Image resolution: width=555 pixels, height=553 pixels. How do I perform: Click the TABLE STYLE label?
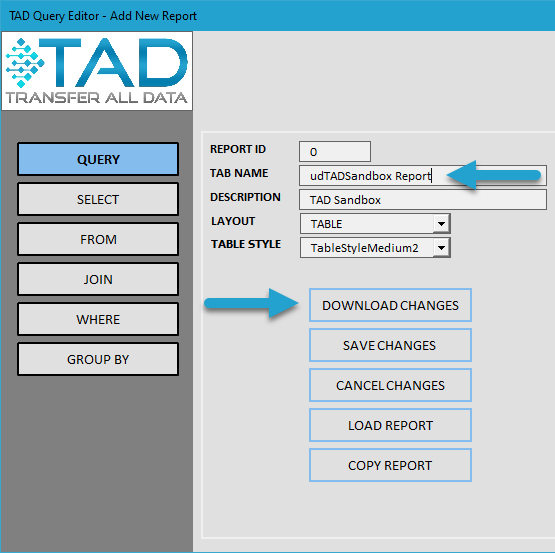[246, 244]
